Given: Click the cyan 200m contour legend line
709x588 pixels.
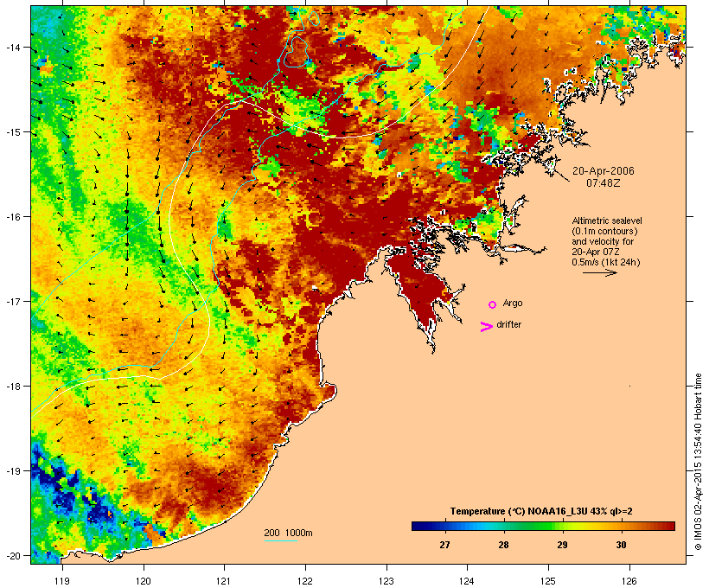Looking at the screenshot, I should [x=281, y=540].
